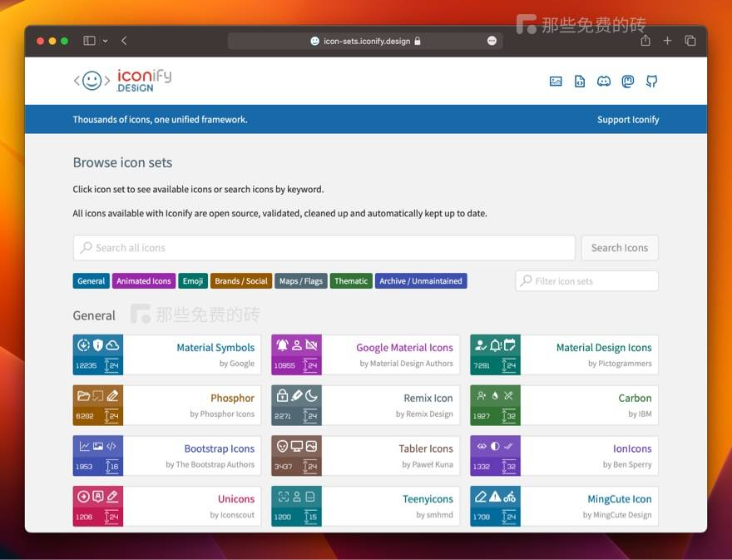Click IonIcons purple preview thumbnail

(x=495, y=455)
